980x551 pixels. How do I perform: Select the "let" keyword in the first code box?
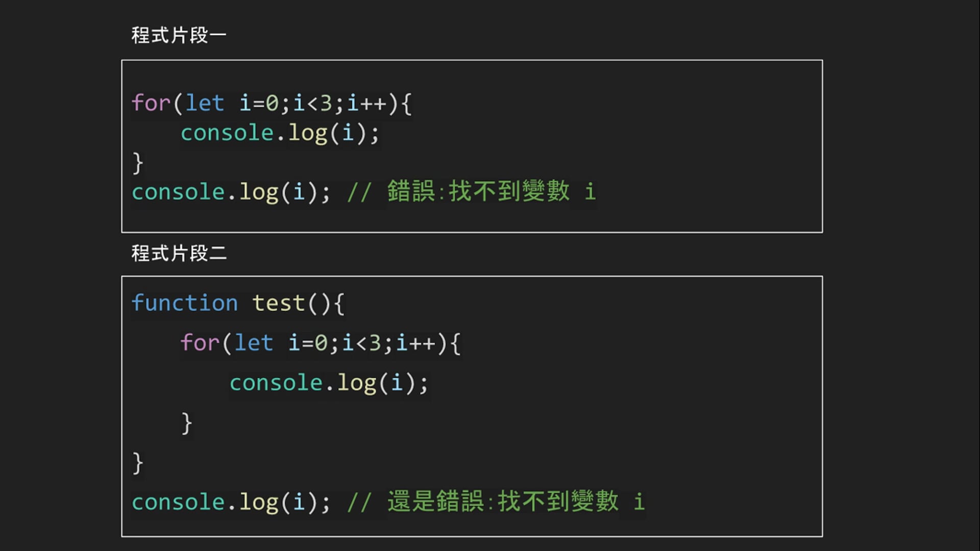point(204,103)
